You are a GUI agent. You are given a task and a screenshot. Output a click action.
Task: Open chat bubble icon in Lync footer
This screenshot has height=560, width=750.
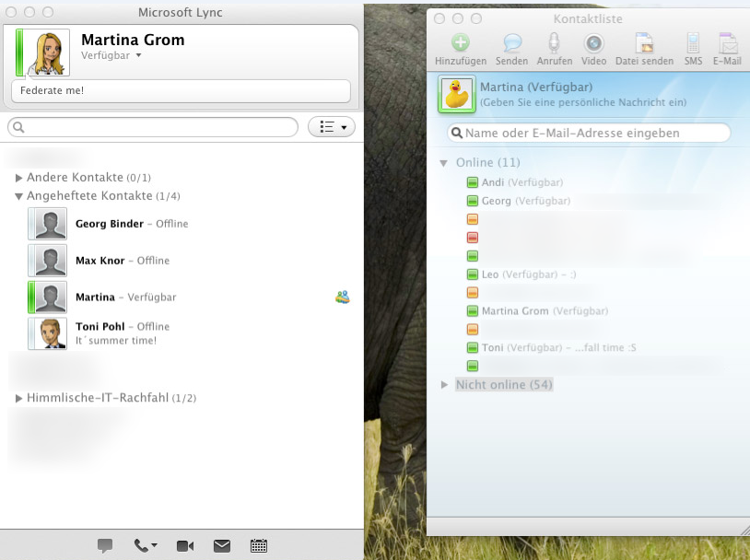pos(105,546)
